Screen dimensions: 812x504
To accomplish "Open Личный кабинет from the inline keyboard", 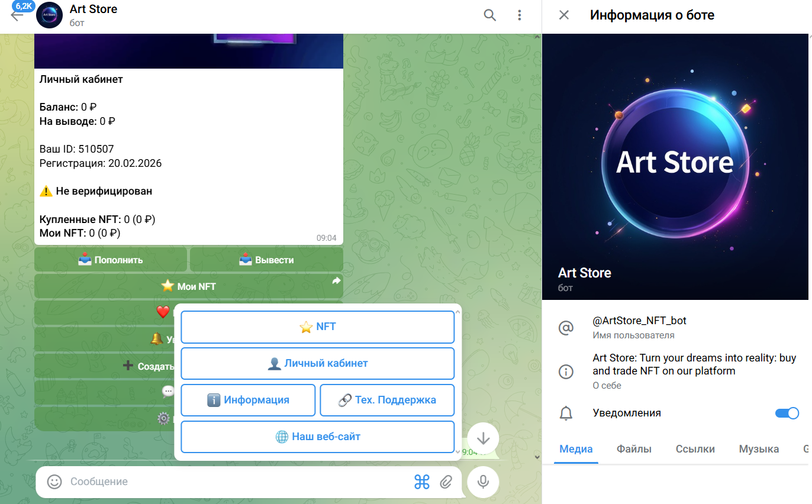I will click(x=317, y=363).
